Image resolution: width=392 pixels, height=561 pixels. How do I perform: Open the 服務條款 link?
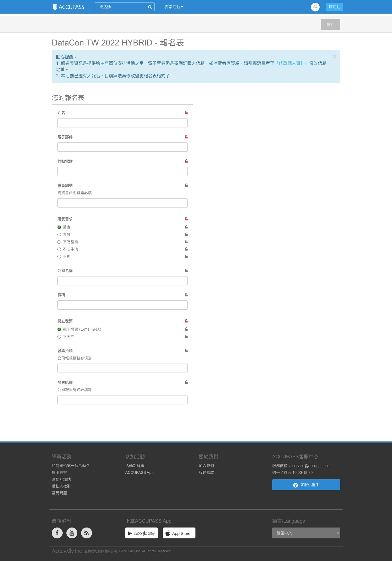point(206,472)
